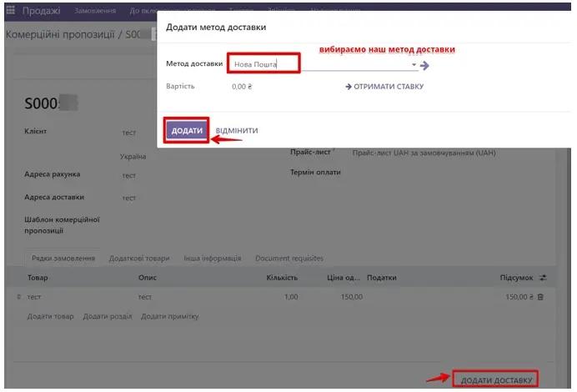The image size is (577, 392).
Task: Cancel with the ВІДМІНИТИ button
Action: (x=237, y=131)
